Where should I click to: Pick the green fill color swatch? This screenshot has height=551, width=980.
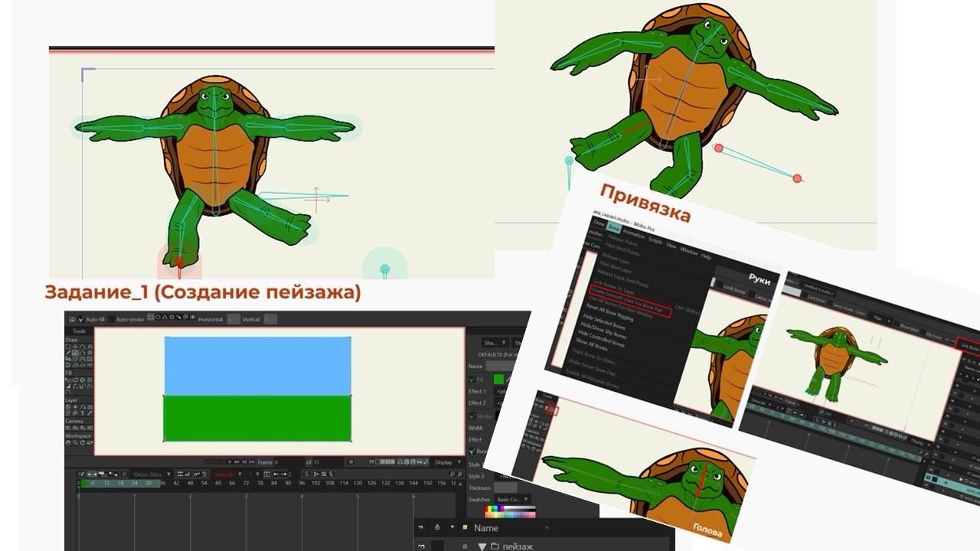(x=499, y=379)
